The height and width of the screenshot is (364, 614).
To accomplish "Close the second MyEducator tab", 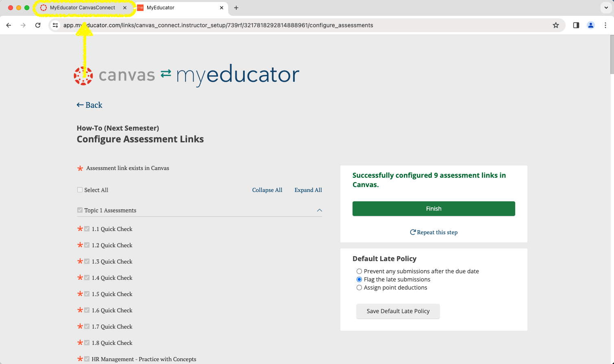I will point(222,8).
